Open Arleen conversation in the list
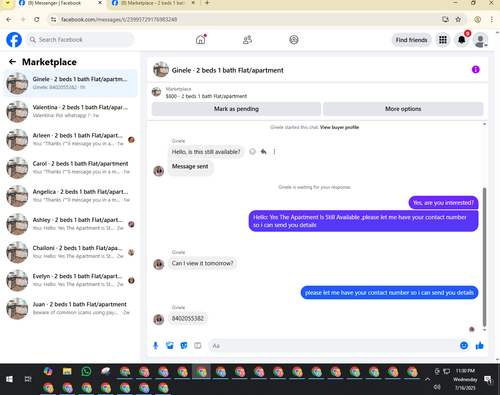The width and height of the screenshot is (500, 395). 70,140
